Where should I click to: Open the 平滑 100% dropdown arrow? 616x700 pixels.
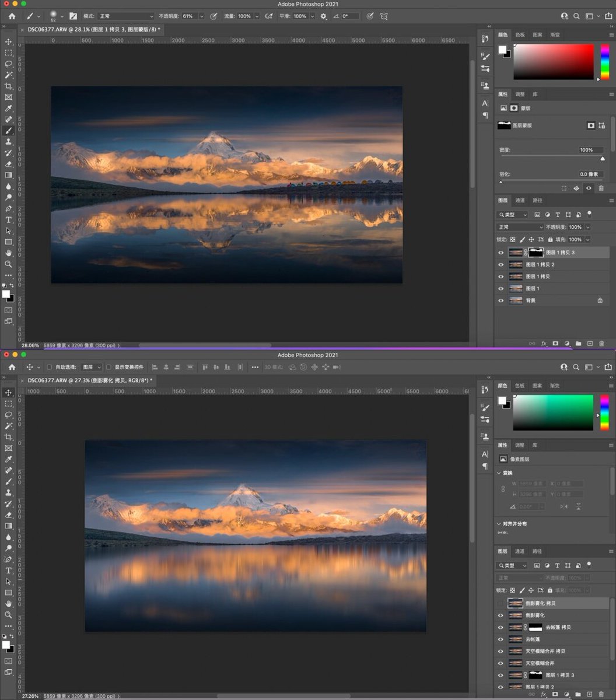click(x=312, y=16)
